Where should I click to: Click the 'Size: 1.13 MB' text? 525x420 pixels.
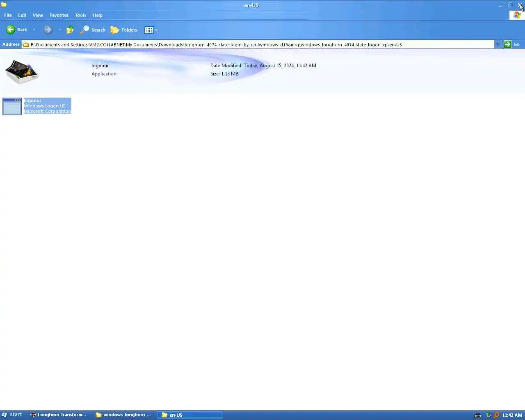tap(224, 74)
